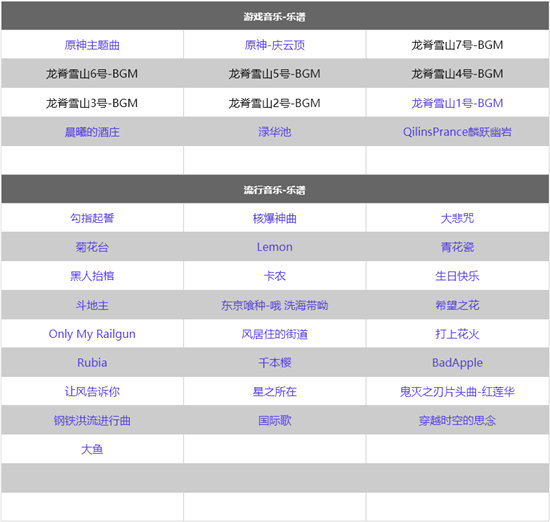Screen dimensions: 550x522
Task: Open the 晨曦的酒庄 score link
Action: 92,132
